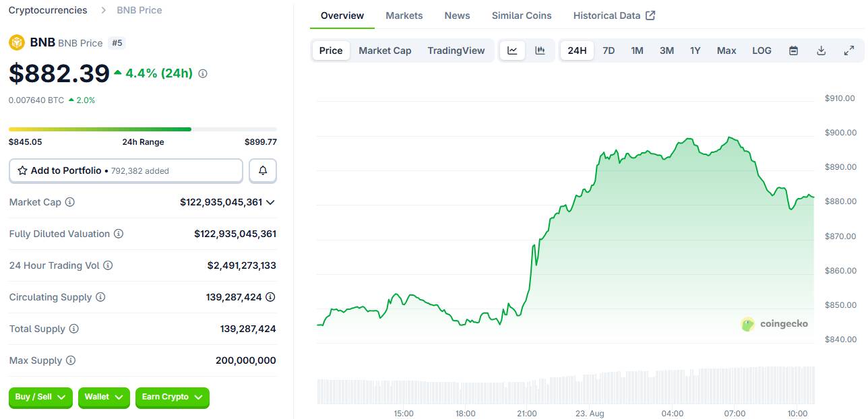Show info beside Circulating Supply label
The height and width of the screenshot is (419, 868).
tap(100, 297)
